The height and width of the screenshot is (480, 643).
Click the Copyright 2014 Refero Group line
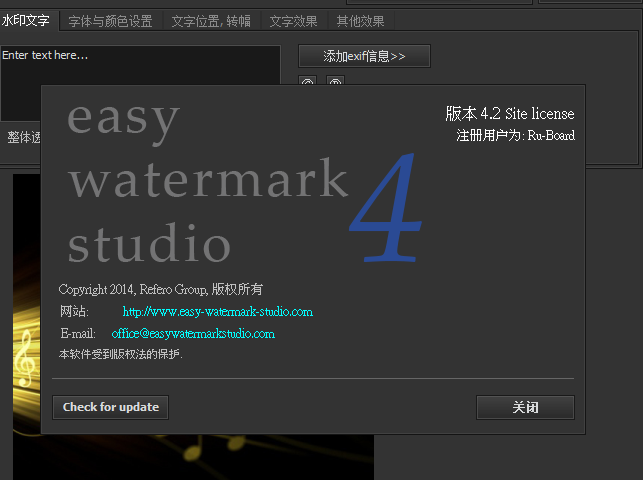pos(160,289)
